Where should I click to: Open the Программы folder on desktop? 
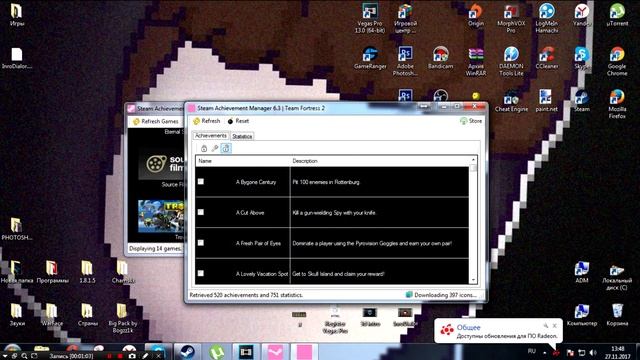(x=52, y=272)
